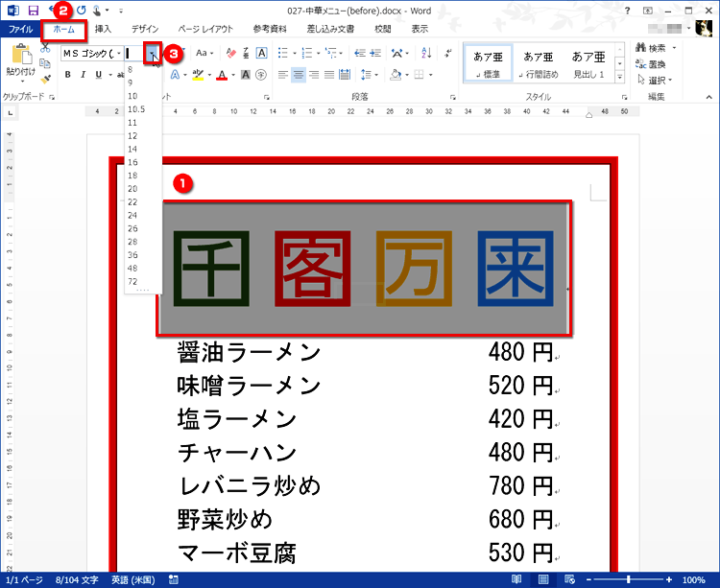
Task: Toggle Bold formatting
Action: click(x=68, y=74)
